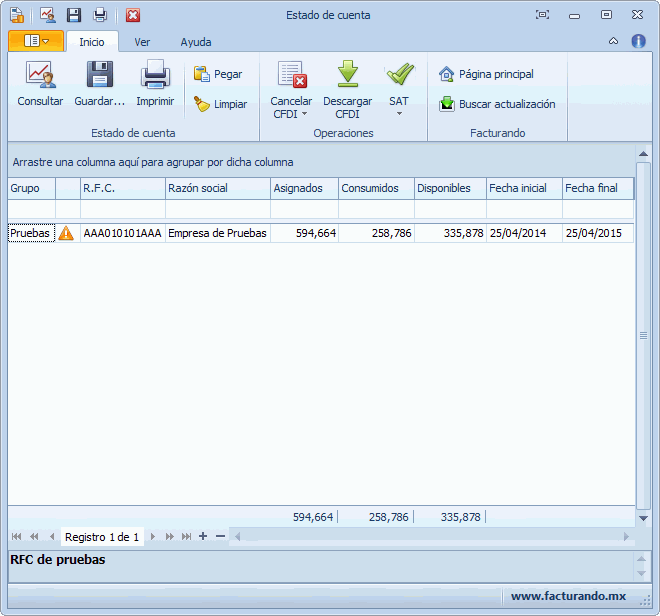Click Buscar actualización
The image size is (660, 616).
click(497, 104)
